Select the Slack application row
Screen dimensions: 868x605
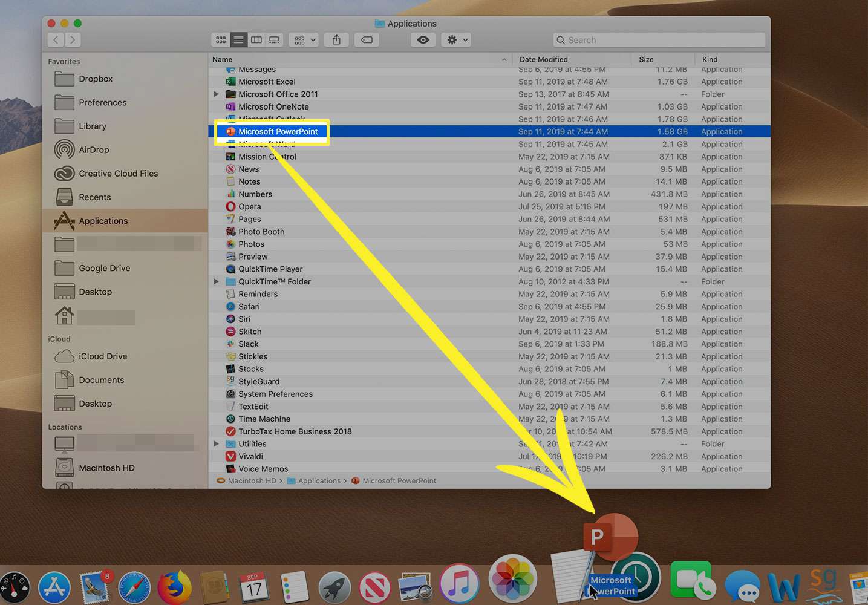[x=489, y=344]
